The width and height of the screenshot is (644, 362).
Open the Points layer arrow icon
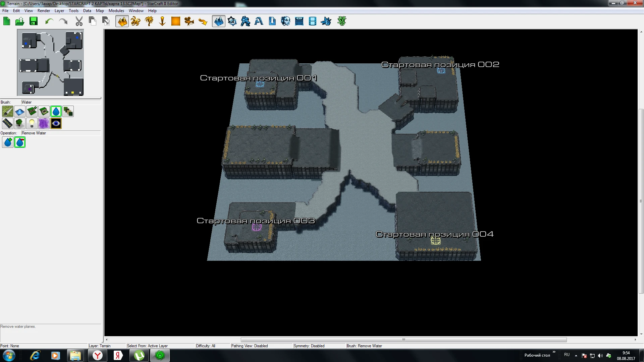coord(162,21)
